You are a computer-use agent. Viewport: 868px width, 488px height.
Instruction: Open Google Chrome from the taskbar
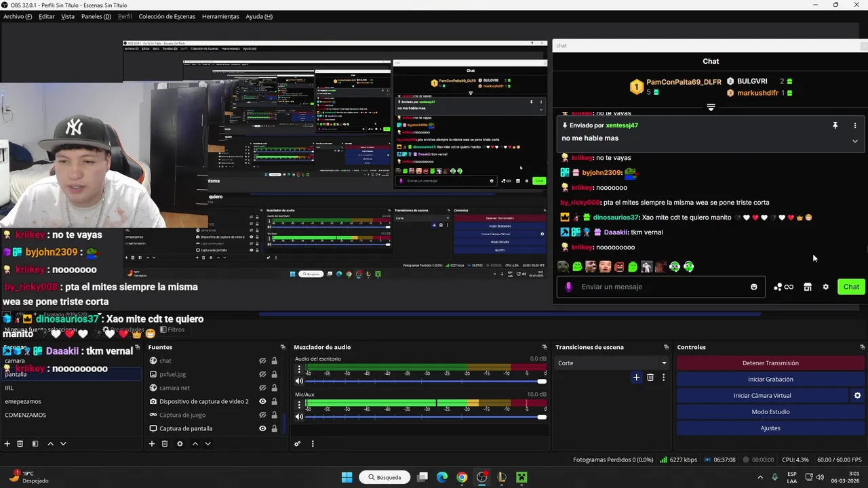point(462,477)
